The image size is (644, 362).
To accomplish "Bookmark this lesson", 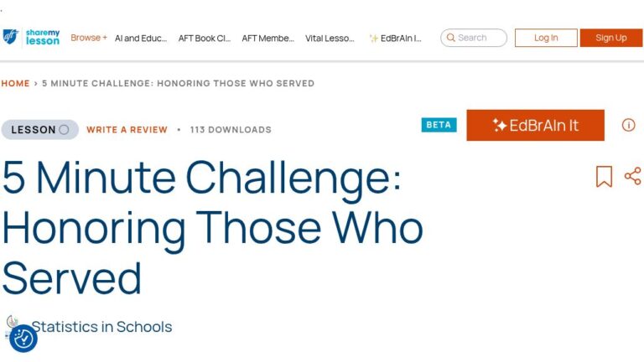I will (604, 177).
